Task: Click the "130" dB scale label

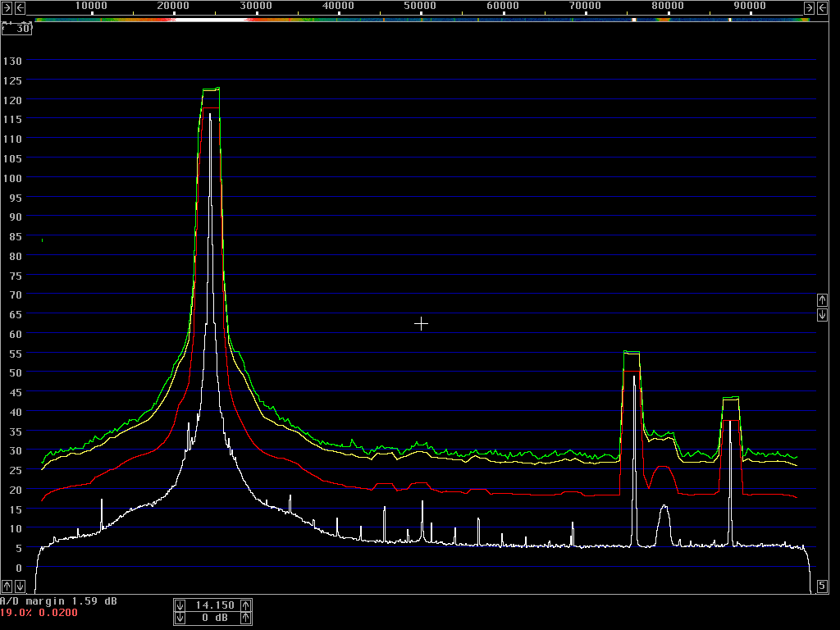Action: (12, 61)
